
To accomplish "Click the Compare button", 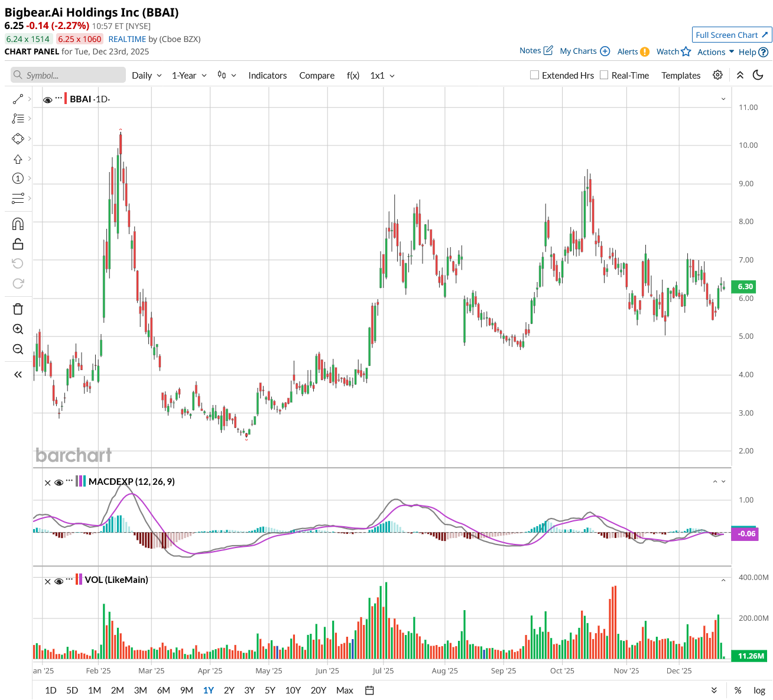I will click(x=317, y=75).
